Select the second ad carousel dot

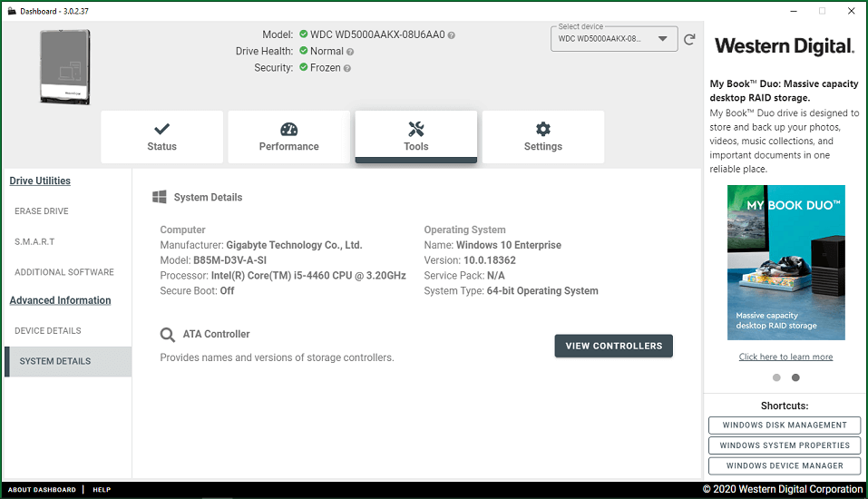pos(795,377)
